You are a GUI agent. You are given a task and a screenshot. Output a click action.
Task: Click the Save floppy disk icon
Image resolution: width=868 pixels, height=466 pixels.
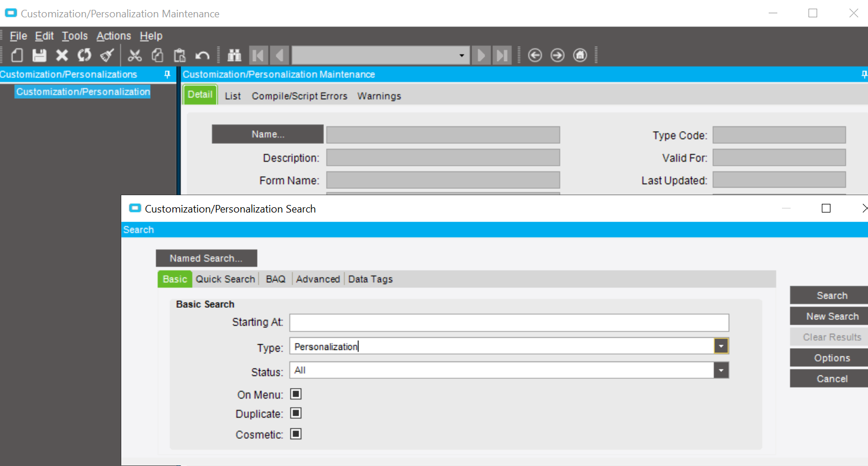coord(39,55)
